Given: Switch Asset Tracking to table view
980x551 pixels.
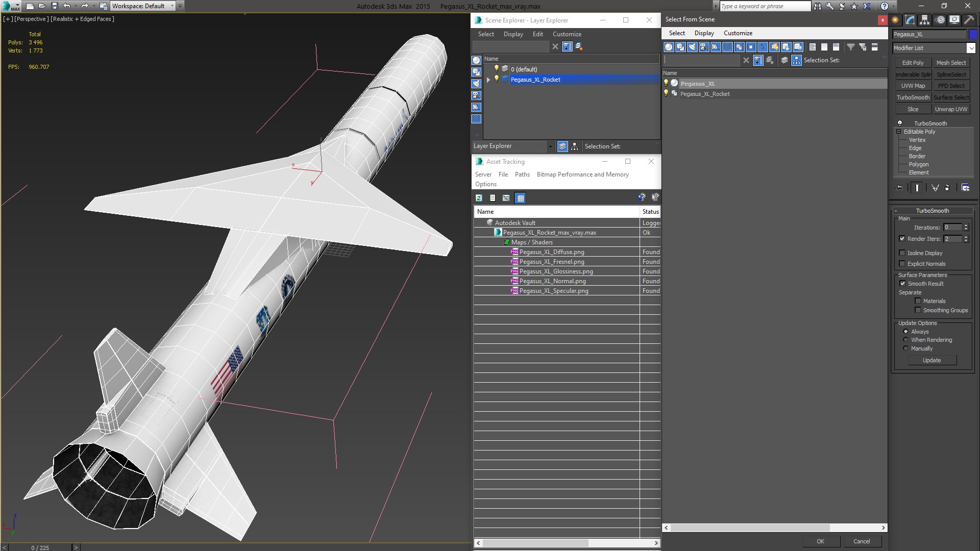Looking at the screenshot, I should [520, 198].
